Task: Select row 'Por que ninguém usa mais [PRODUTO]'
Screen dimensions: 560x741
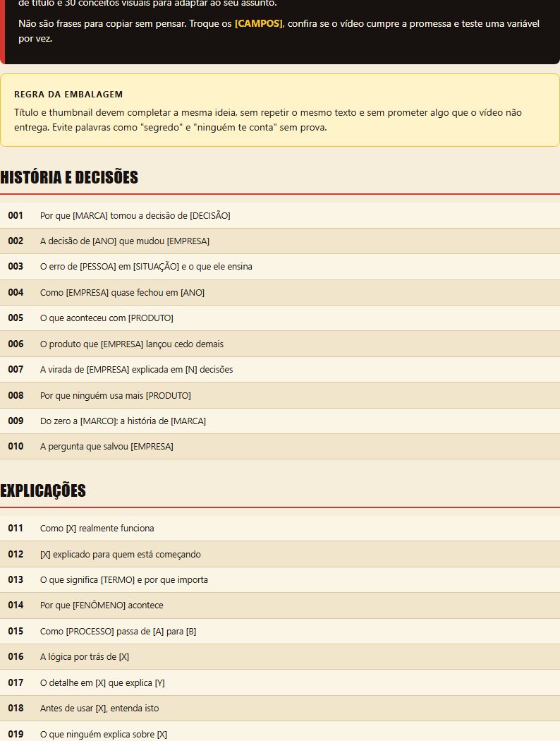Action: [280, 395]
